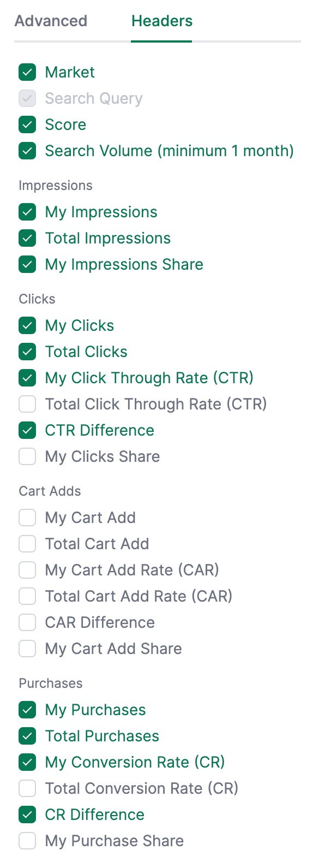Tick the CAR Difference checkbox
The height and width of the screenshot is (868, 313).
click(27, 622)
